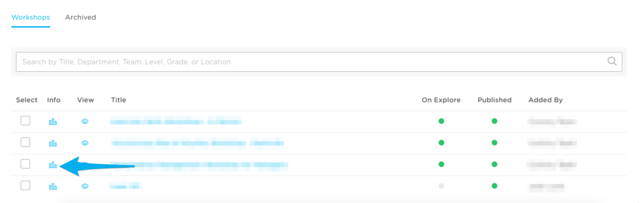The height and width of the screenshot is (203, 644).
Task: Open the short title link in last row
Action: pos(125,186)
